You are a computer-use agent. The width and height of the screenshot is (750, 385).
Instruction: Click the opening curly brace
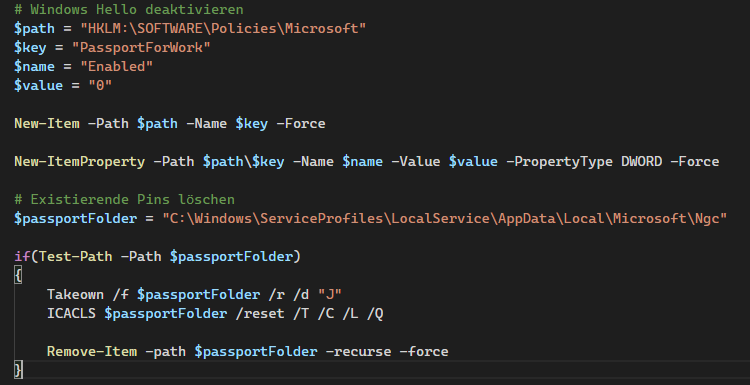coord(18,276)
